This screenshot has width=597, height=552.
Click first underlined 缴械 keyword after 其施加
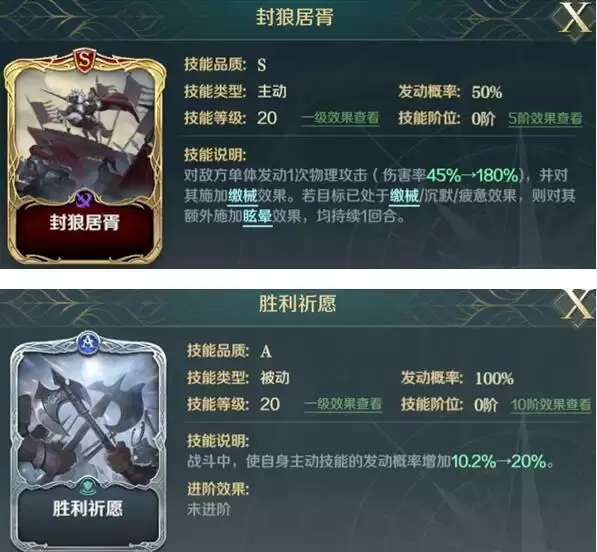point(243,196)
